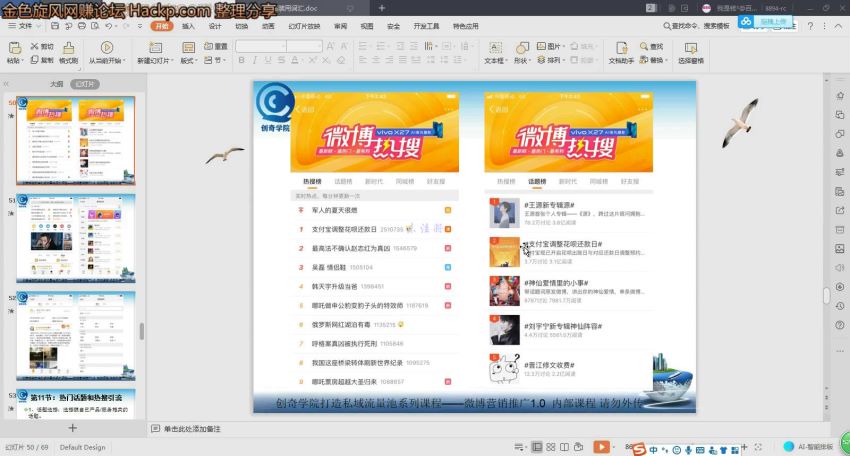Open the Section (节) dropdown
Viewport: 850px width, 456px height.
(x=215, y=60)
